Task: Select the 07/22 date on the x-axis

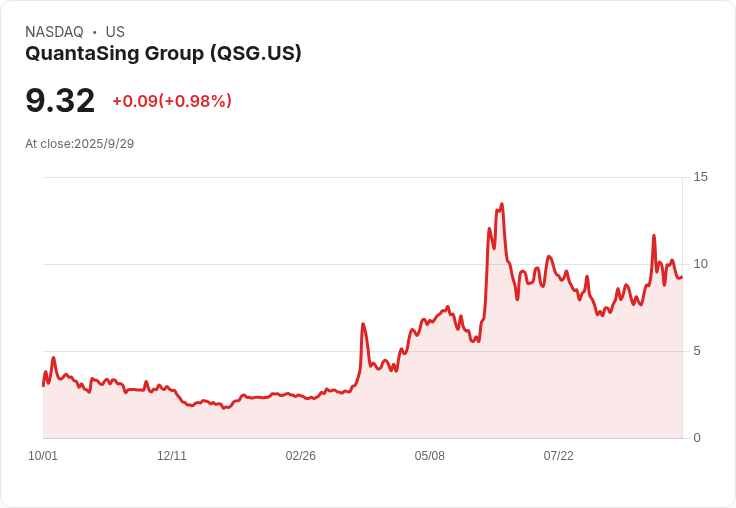Action: (x=558, y=456)
